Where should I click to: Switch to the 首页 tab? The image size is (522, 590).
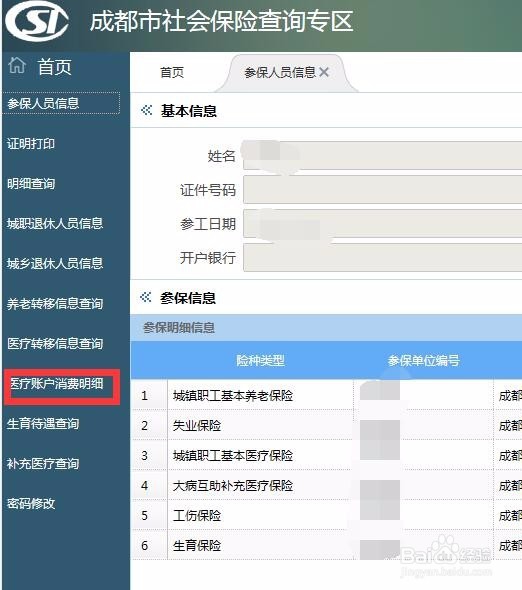click(172, 72)
